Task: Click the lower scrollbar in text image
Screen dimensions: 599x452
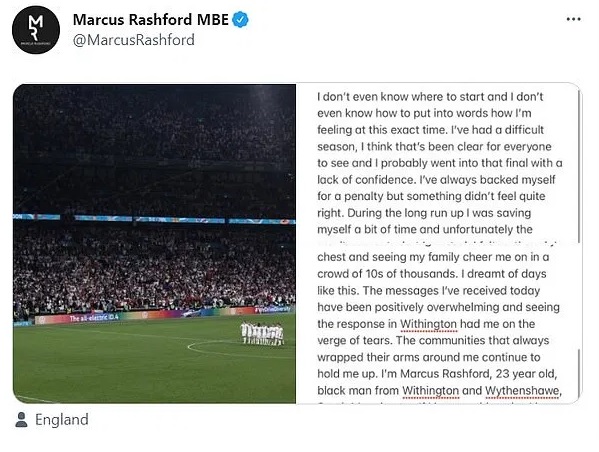Action: point(580,373)
